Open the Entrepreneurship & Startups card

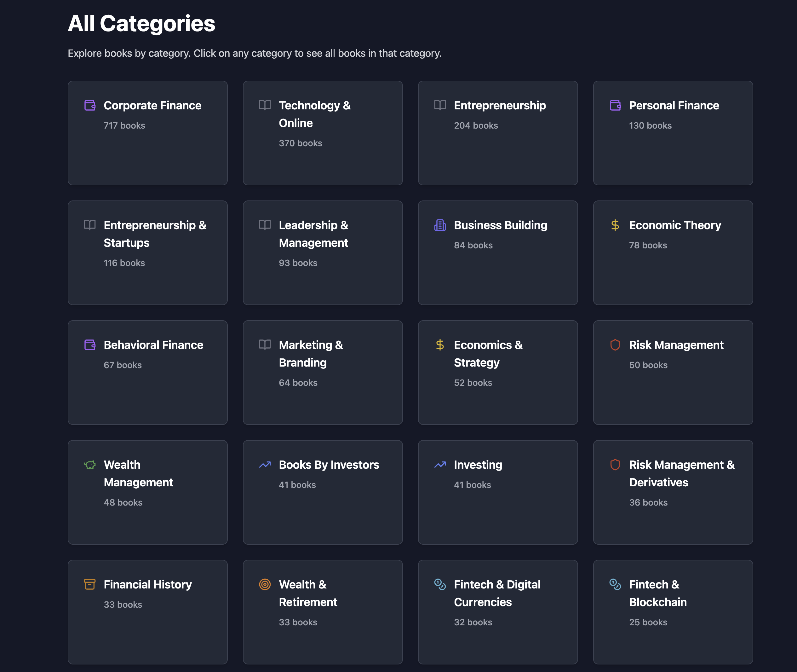pyautogui.click(x=147, y=252)
